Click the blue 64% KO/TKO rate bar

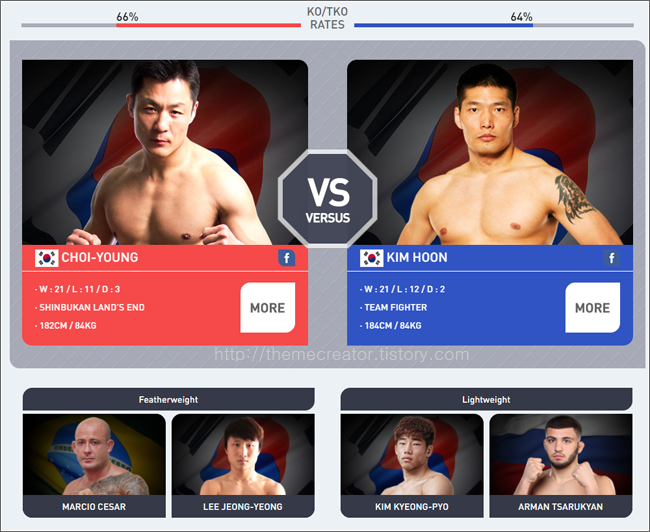[x=444, y=25]
